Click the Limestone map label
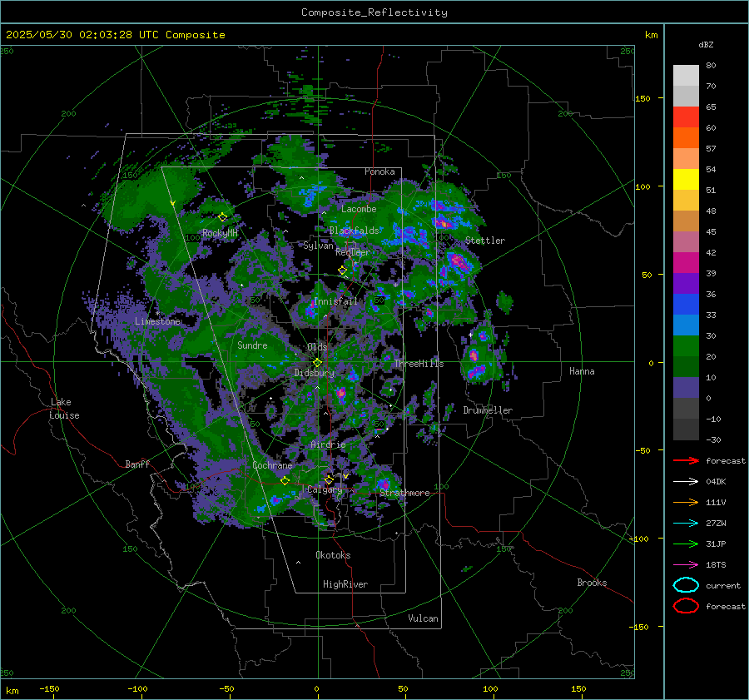The width and height of the screenshot is (749, 700). click(x=157, y=321)
